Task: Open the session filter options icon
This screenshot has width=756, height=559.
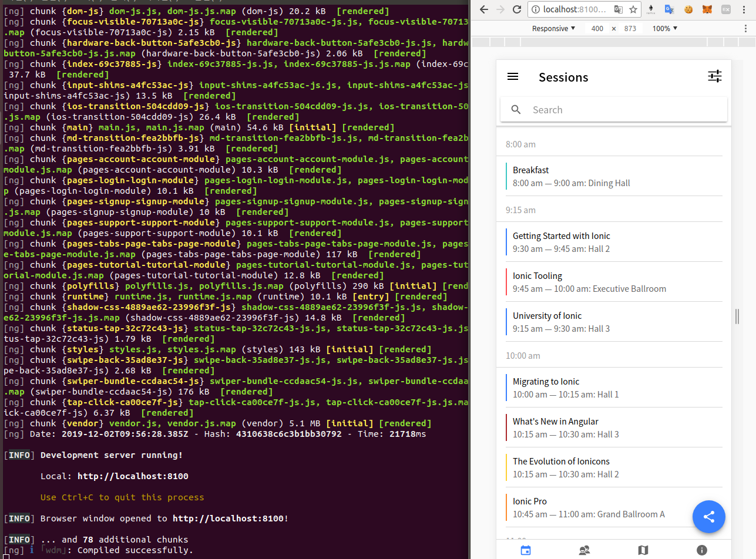Action: tap(714, 76)
